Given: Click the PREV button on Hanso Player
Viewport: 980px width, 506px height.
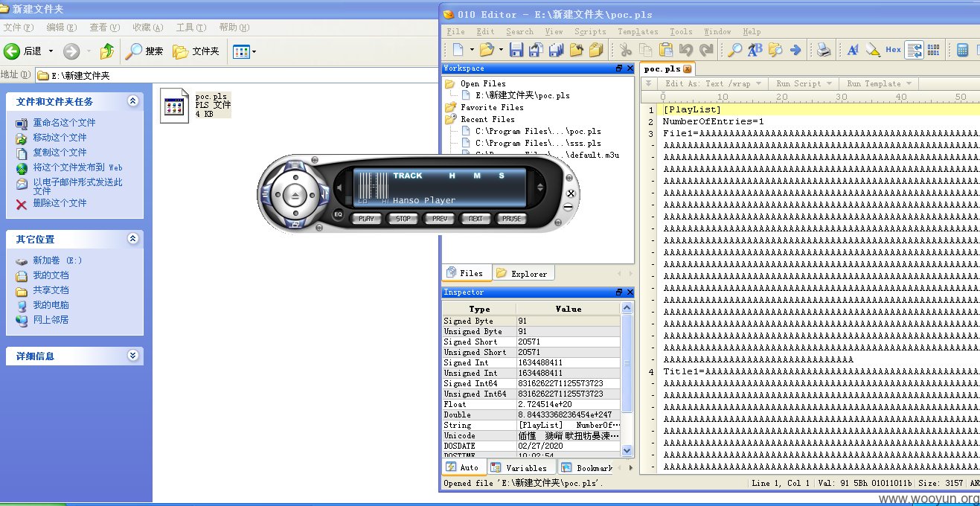Looking at the screenshot, I should coord(439,219).
